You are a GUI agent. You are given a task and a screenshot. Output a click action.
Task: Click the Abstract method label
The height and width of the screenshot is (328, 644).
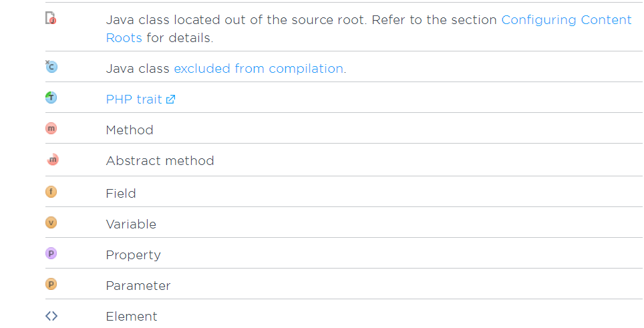click(x=160, y=160)
